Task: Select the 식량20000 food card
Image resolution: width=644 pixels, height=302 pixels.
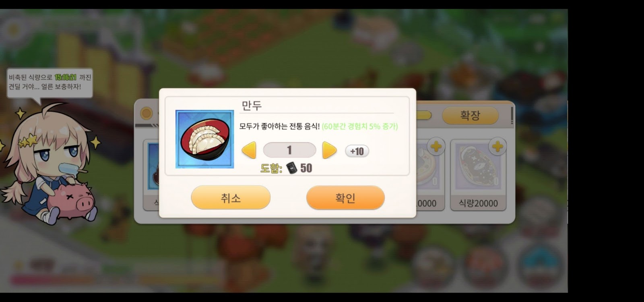Action: click(478, 175)
